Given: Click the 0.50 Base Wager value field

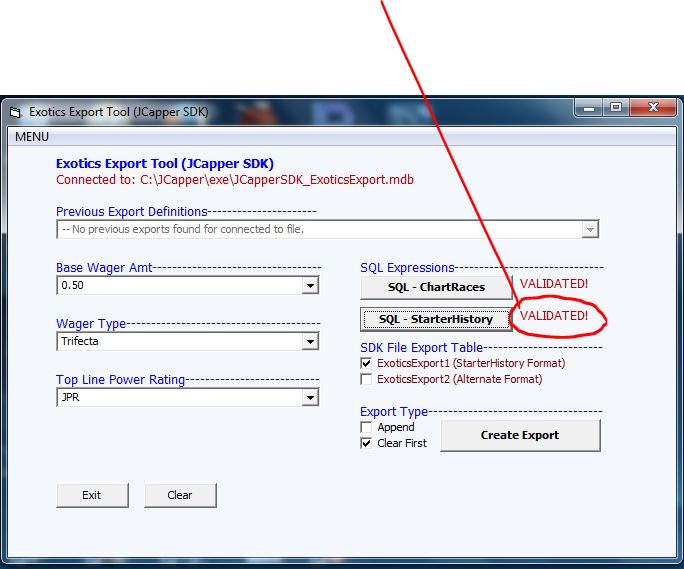Looking at the screenshot, I should (x=188, y=285).
